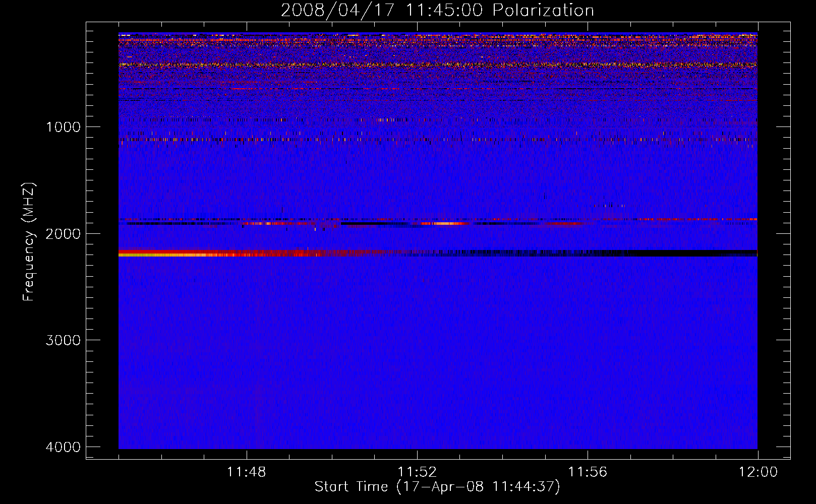
Task: Select the 11:52 time tick label
Action: (417, 472)
